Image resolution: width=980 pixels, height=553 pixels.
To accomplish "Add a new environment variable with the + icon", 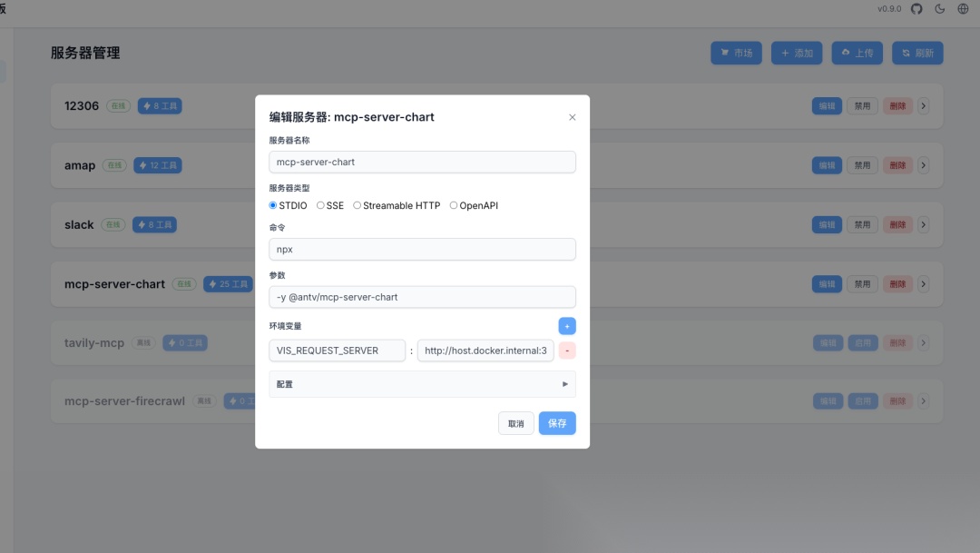I will [x=566, y=325].
